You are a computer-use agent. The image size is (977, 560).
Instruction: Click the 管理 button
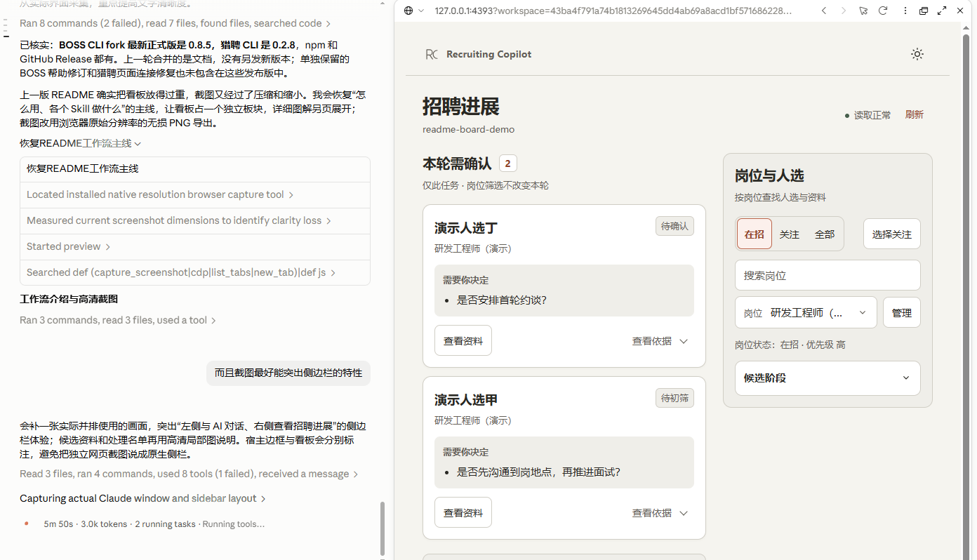pyautogui.click(x=901, y=312)
